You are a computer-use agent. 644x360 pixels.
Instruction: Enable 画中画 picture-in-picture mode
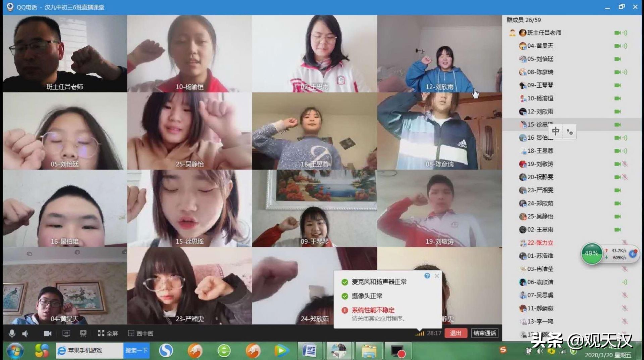(x=141, y=333)
